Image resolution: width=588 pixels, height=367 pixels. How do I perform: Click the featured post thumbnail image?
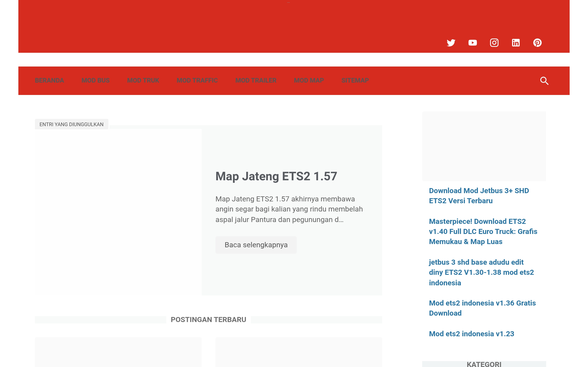tap(118, 212)
